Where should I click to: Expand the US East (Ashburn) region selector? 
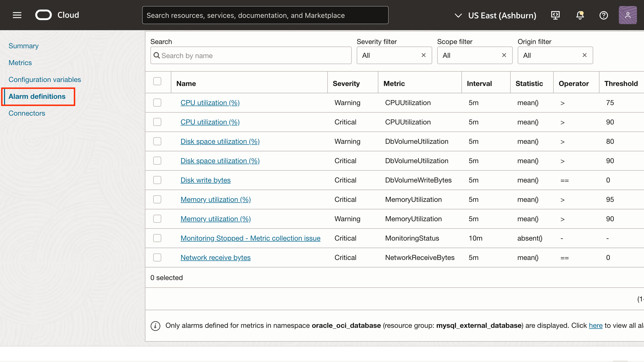click(x=495, y=15)
